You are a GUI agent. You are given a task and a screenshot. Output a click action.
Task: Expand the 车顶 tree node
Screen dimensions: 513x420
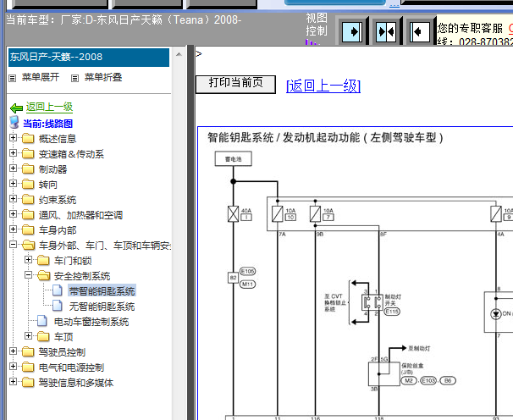(29, 335)
